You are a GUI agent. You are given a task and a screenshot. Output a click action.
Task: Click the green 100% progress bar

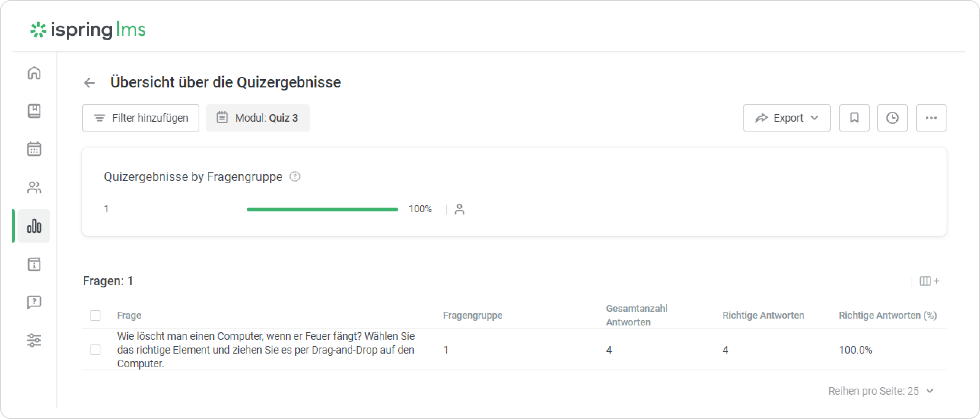click(322, 209)
